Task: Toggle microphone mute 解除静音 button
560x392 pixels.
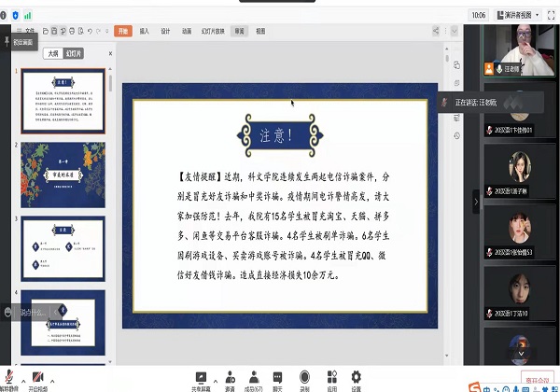Action: 9,381
